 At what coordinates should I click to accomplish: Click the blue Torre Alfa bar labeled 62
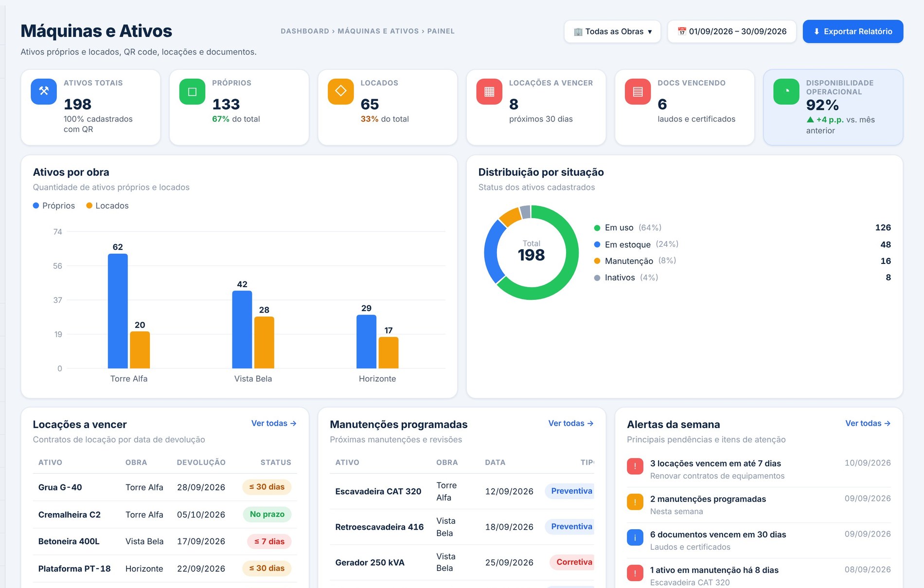118,311
